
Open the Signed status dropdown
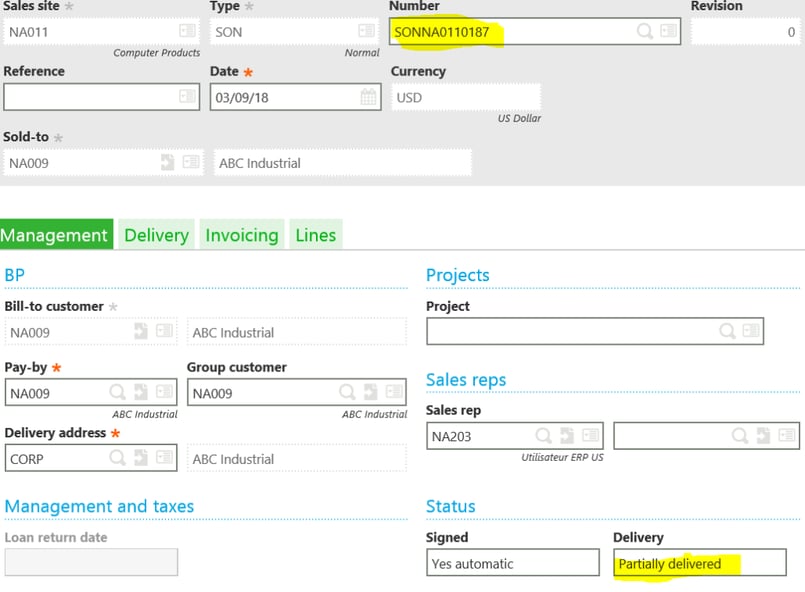(x=514, y=563)
